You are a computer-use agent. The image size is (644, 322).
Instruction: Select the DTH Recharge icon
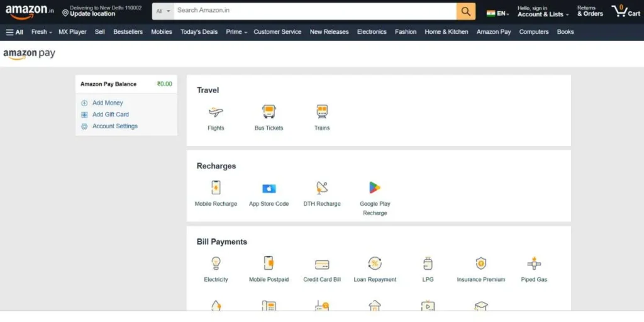pos(322,187)
